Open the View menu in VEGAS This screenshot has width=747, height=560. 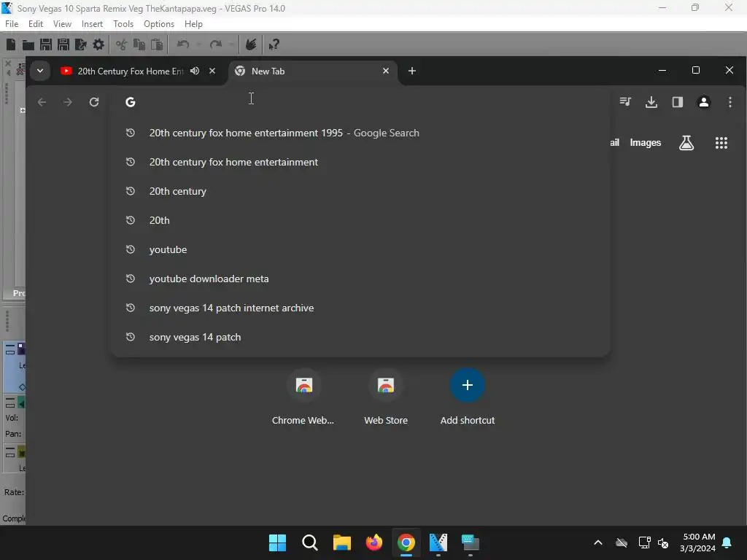(62, 24)
